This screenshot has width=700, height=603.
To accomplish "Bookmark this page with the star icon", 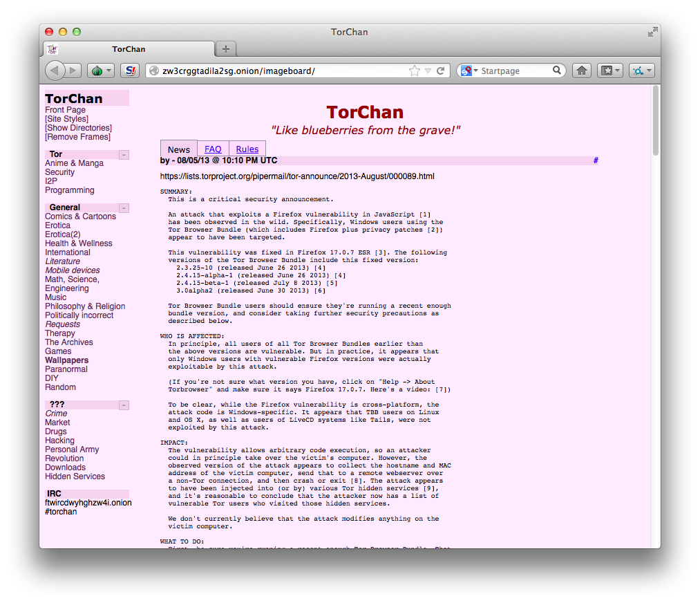I will (415, 71).
